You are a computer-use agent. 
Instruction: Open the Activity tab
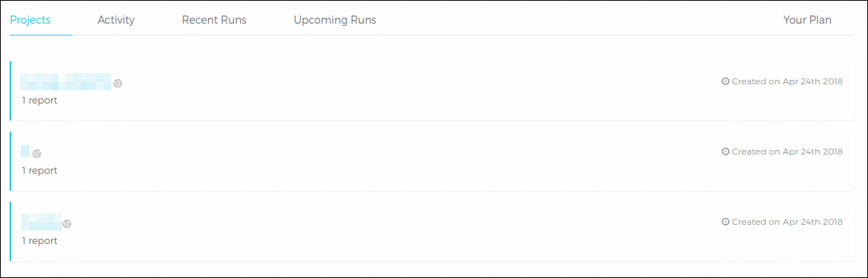(x=116, y=20)
